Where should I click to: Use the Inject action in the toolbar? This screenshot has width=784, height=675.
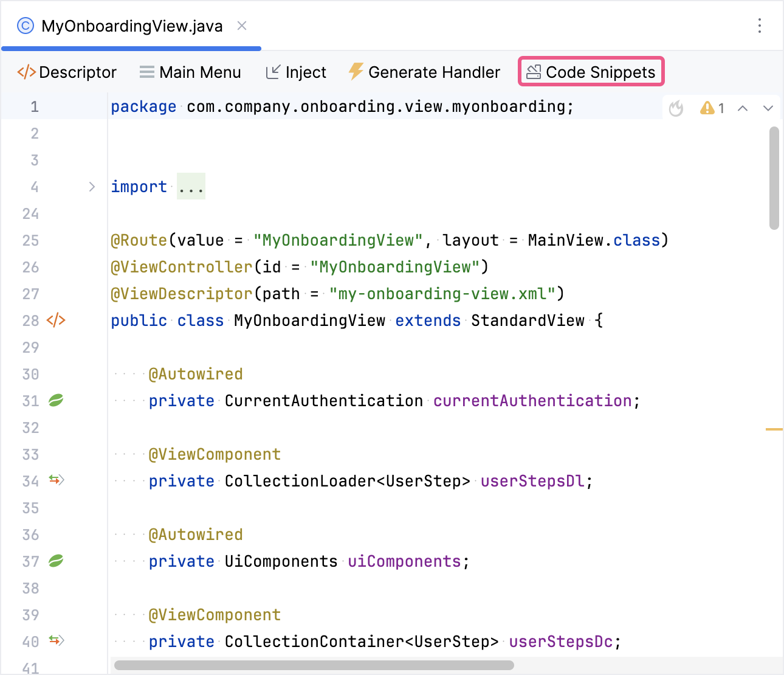[304, 71]
